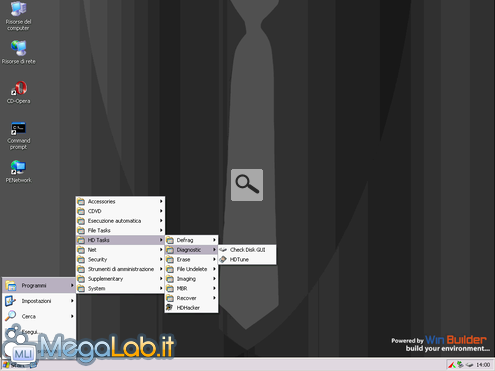This screenshot has width=495, height=371.
Task: Open the File Undelete submenu
Action: tap(191, 269)
